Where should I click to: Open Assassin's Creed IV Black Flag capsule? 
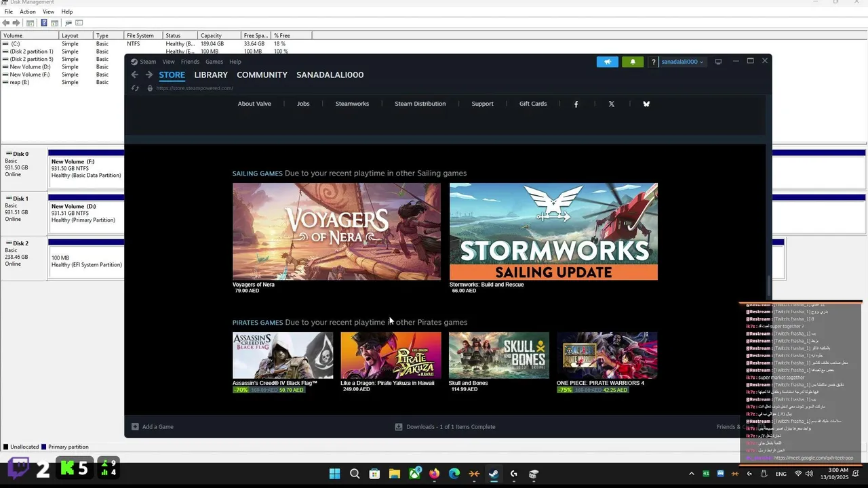[x=283, y=355]
